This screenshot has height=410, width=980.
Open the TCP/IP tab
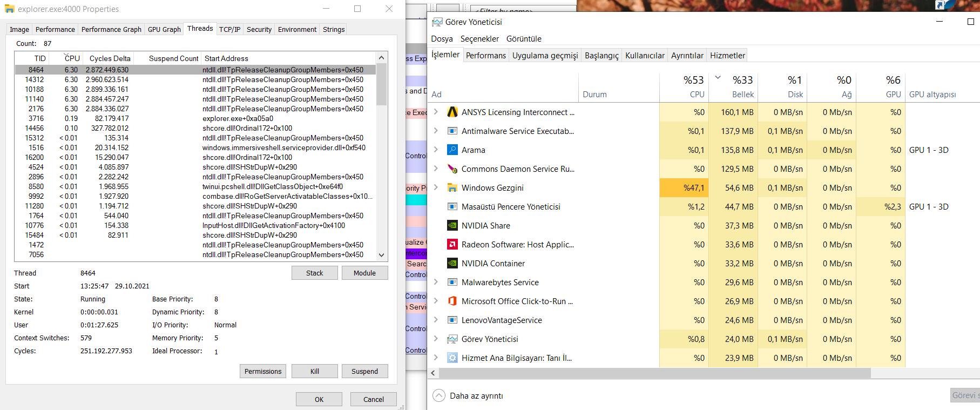[229, 30]
